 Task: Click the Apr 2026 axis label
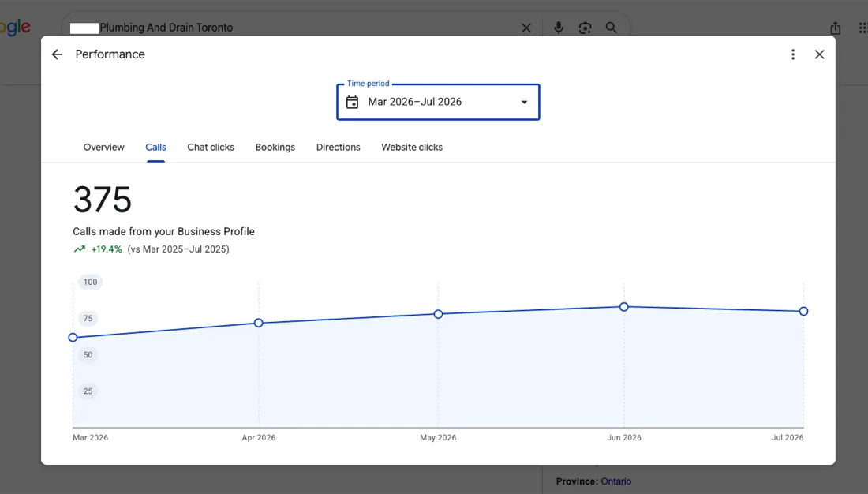coord(259,437)
